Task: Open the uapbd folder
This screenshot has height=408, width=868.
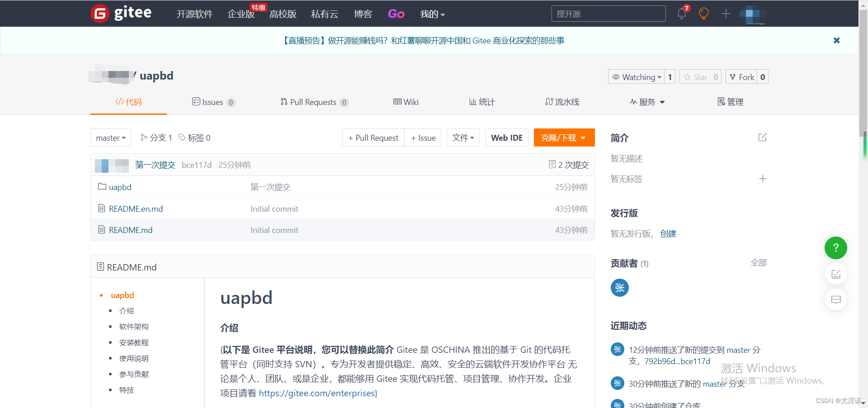Action: (120, 187)
